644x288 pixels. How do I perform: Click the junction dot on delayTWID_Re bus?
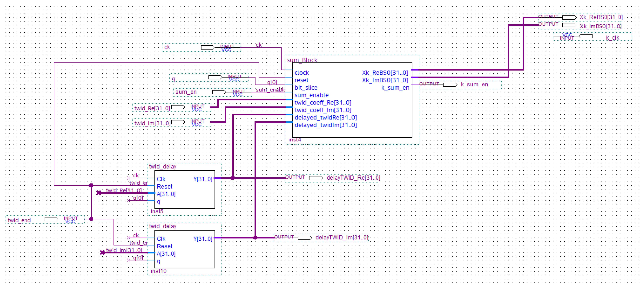[233, 178]
